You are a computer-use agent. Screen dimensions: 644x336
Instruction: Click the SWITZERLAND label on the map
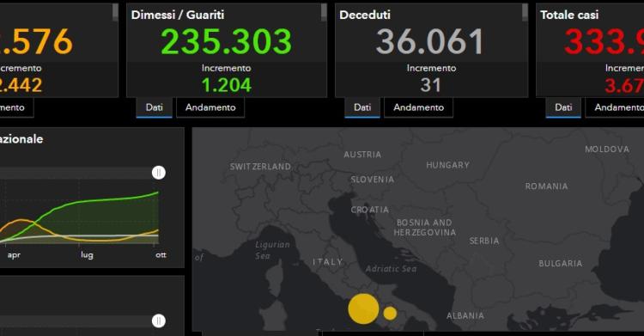click(x=260, y=167)
